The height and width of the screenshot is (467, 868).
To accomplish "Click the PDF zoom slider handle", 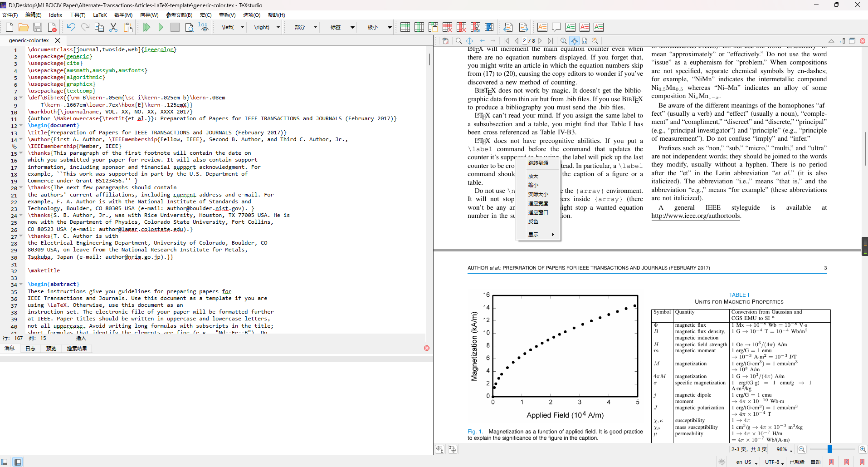I will coord(829,449).
